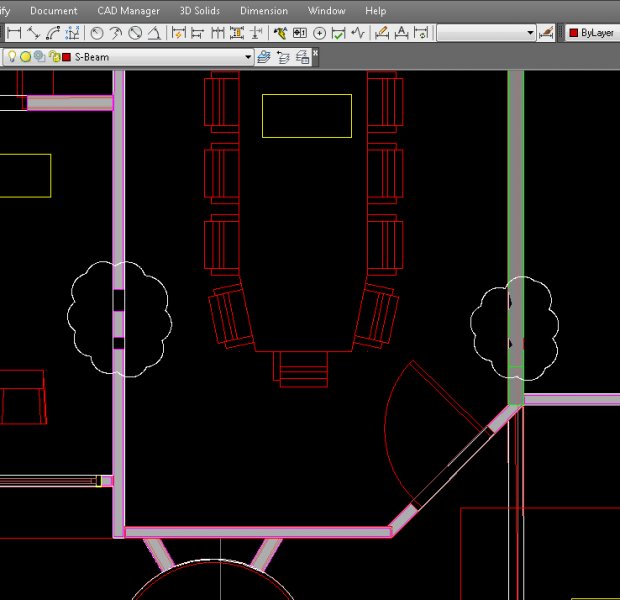The image size is (620, 600).
Task: Open the Document menu
Action: [x=54, y=11]
